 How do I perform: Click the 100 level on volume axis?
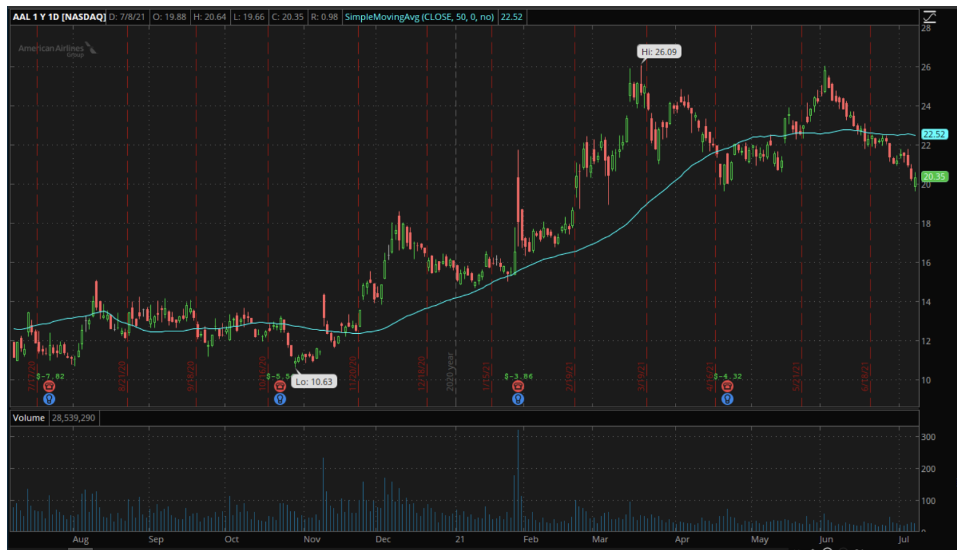click(x=928, y=501)
